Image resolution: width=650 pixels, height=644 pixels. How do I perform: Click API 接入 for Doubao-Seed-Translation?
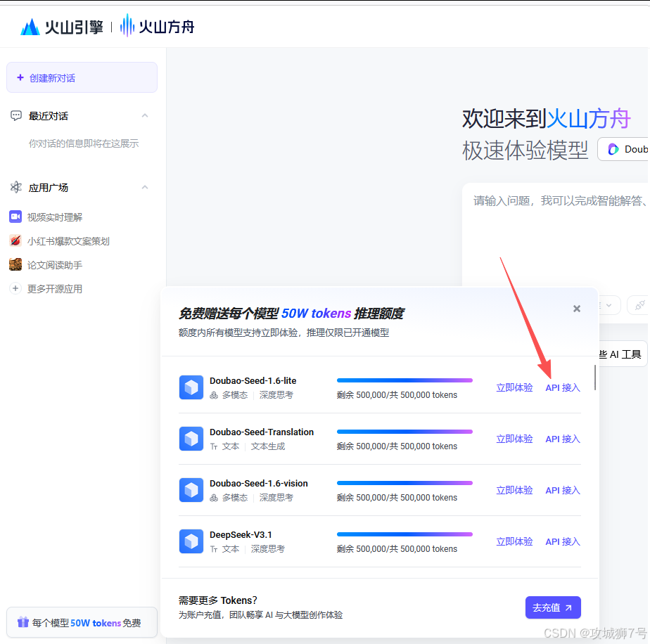(x=563, y=439)
